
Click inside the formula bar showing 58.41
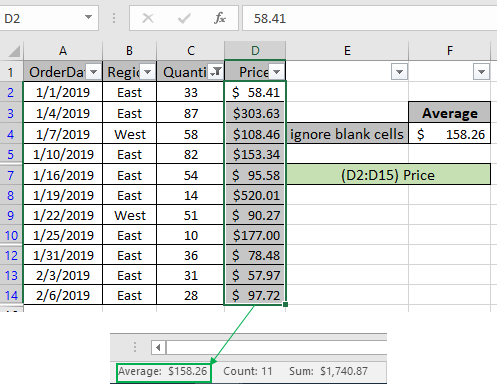pyautogui.click(x=369, y=18)
